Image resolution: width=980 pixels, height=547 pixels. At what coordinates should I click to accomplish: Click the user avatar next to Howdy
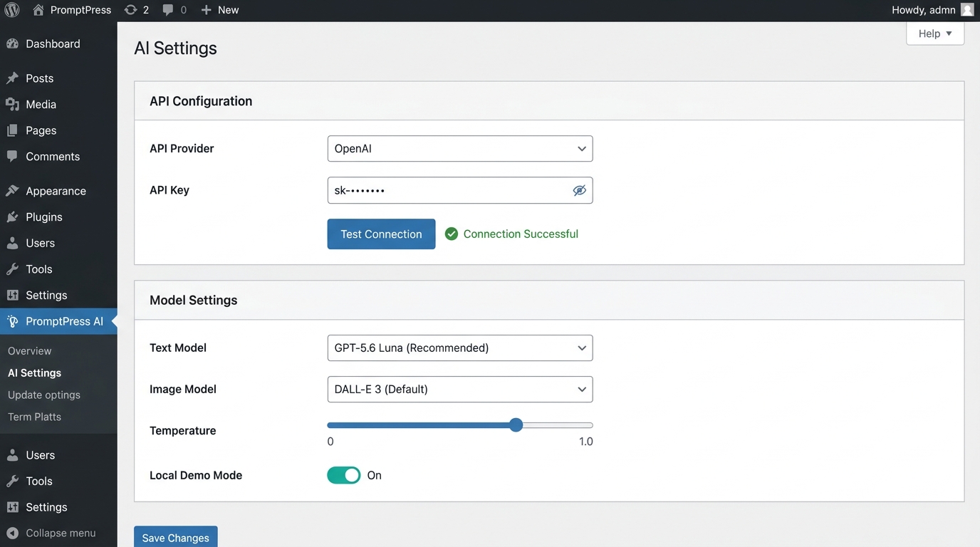tap(967, 10)
